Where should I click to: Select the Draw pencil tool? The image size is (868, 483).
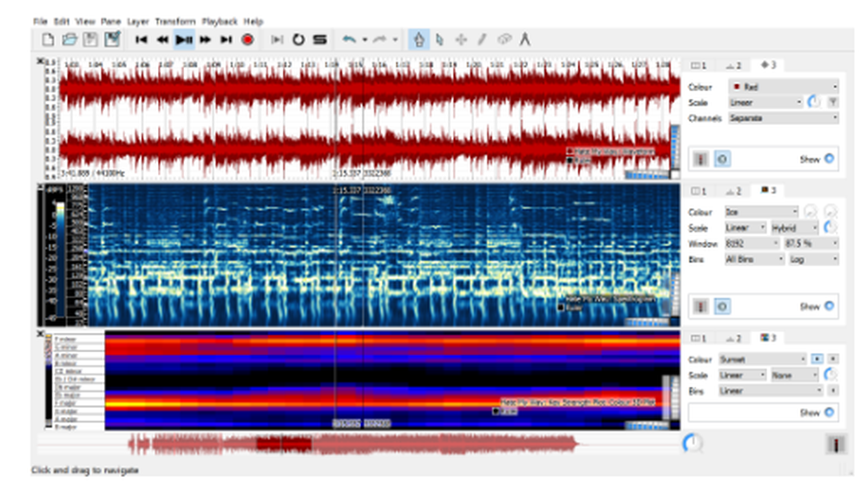click(x=482, y=39)
